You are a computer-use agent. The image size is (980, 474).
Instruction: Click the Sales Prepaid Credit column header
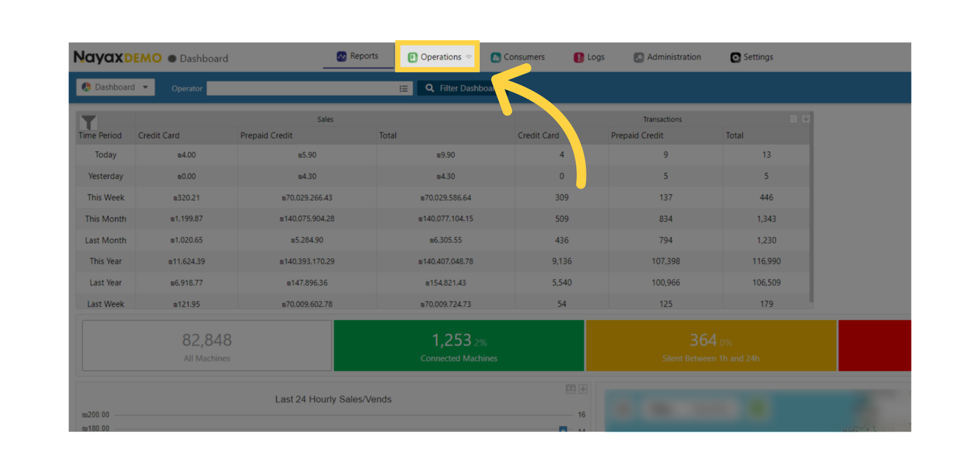coord(266,135)
